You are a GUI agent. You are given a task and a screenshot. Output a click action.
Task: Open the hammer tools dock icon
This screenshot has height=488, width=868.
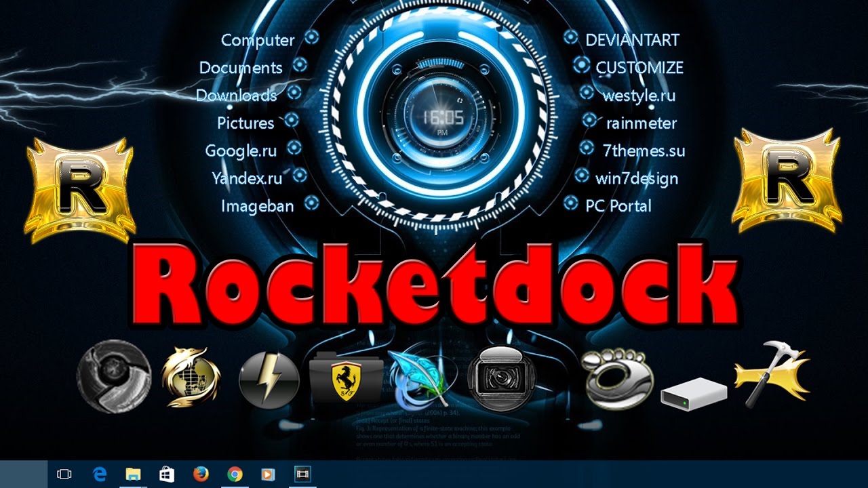point(773,374)
